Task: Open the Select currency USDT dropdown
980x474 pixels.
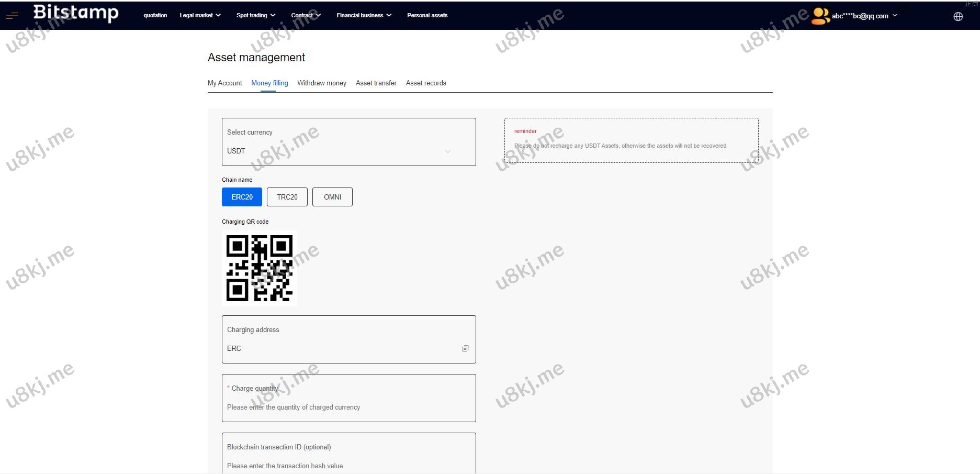Action: click(x=348, y=151)
